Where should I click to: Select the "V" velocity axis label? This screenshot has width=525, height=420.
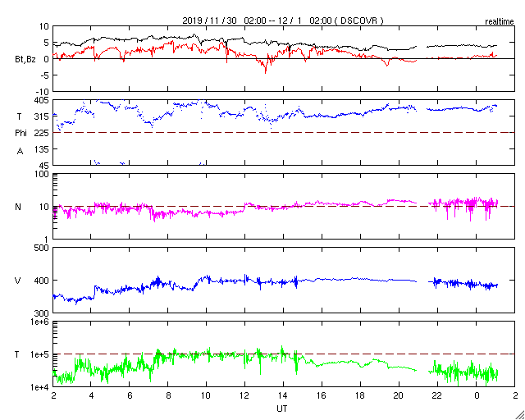coord(18,281)
